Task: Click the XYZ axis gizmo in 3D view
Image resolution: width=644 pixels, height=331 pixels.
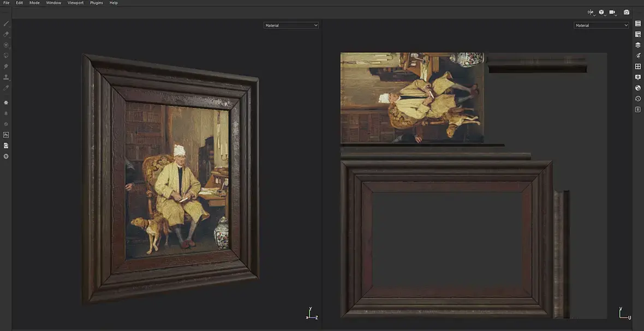Action: coord(312,314)
